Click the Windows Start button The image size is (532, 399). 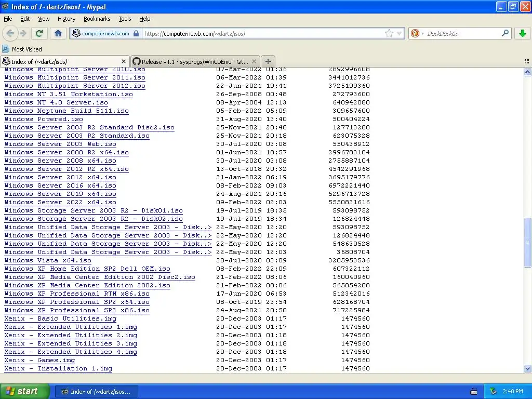25,391
